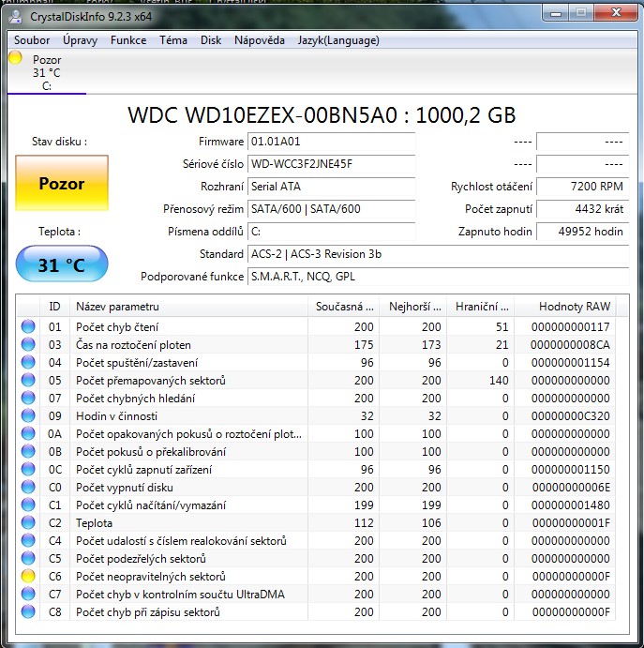The height and width of the screenshot is (648, 644).
Task: Open the Téma menu
Action: [173, 40]
